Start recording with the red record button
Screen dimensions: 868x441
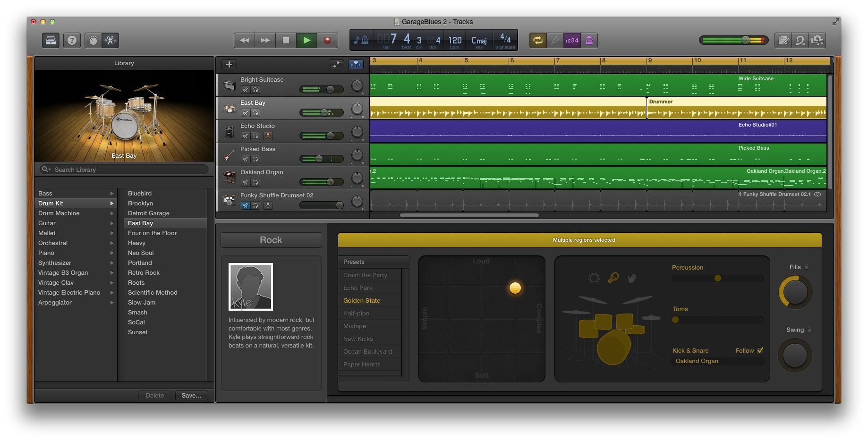click(x=327, y=41)
